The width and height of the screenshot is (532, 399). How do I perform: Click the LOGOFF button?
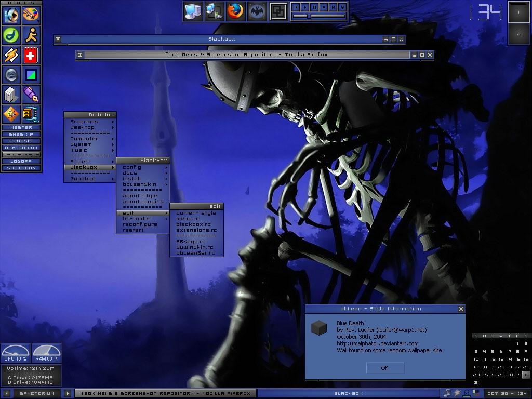[x=21, y=162]
